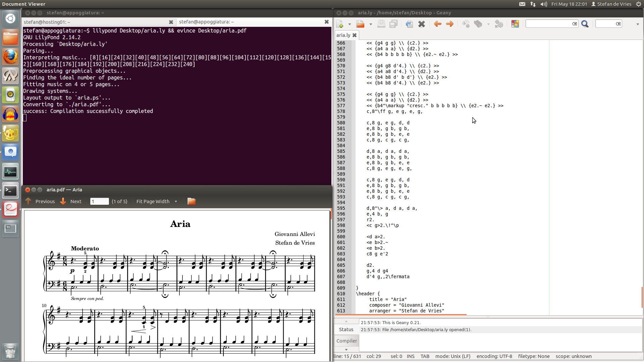Click the '\header {' line in editor

[x=368, y=294]
